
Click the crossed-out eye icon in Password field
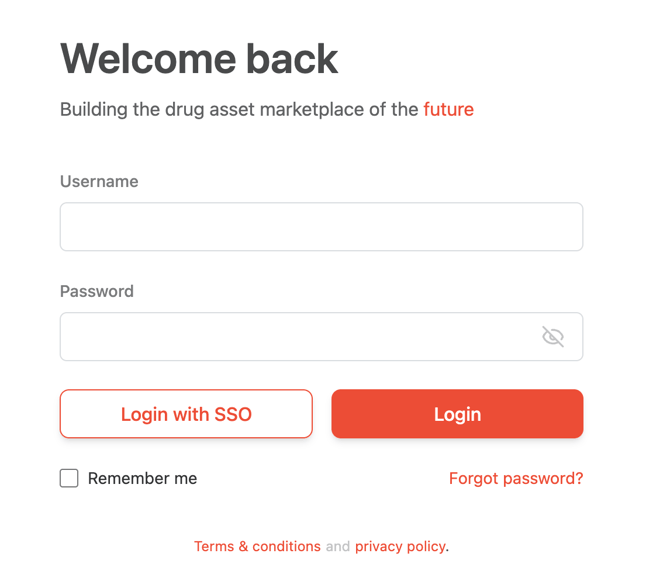(x=553, y=337)
